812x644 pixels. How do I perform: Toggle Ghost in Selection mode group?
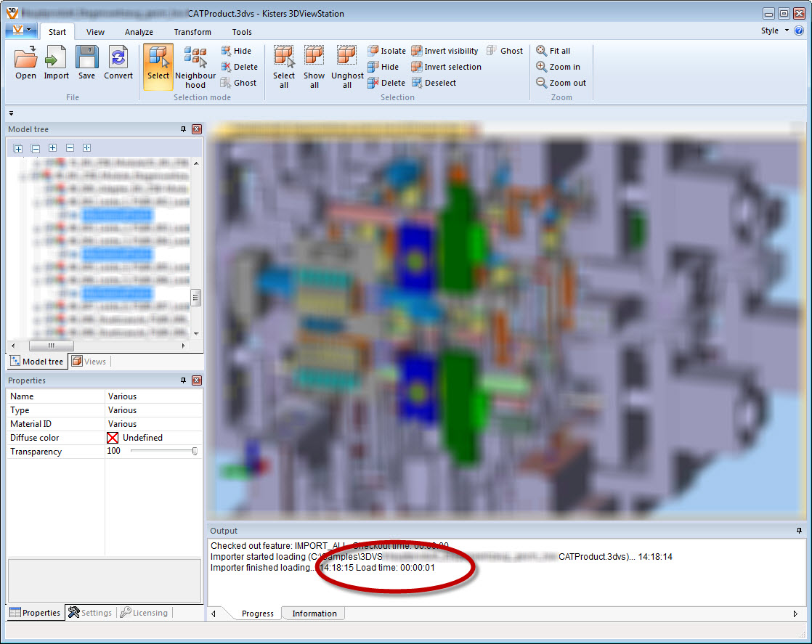pos(238,83)
